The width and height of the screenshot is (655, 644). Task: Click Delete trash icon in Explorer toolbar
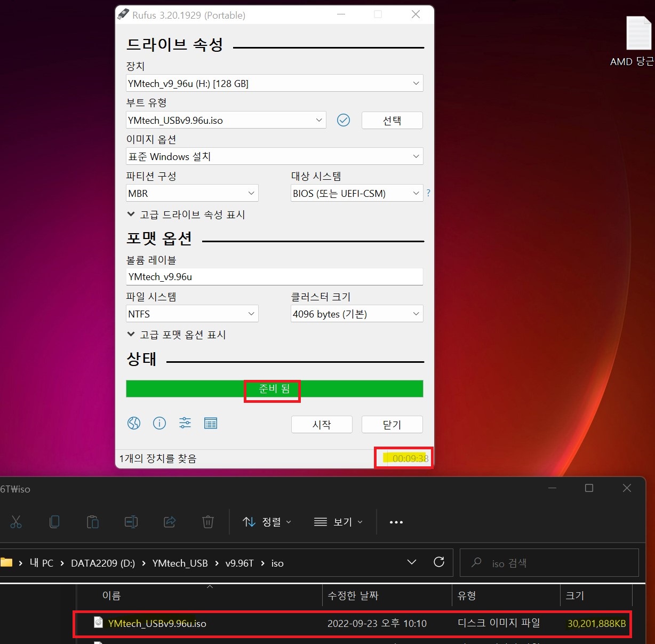coord(208,522)
